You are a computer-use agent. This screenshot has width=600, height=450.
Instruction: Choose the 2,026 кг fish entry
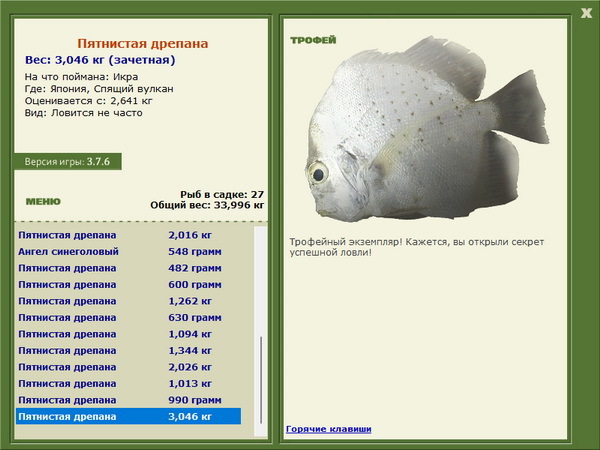click(127, 367)
